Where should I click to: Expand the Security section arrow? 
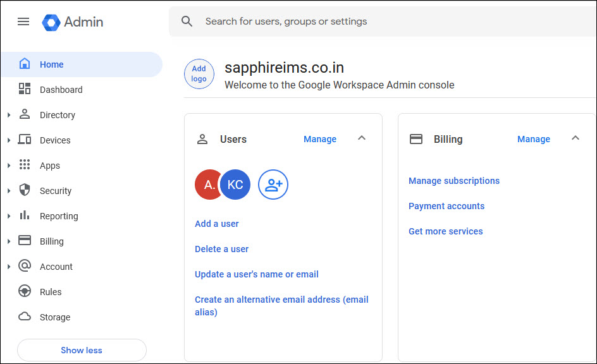[9, 191]
